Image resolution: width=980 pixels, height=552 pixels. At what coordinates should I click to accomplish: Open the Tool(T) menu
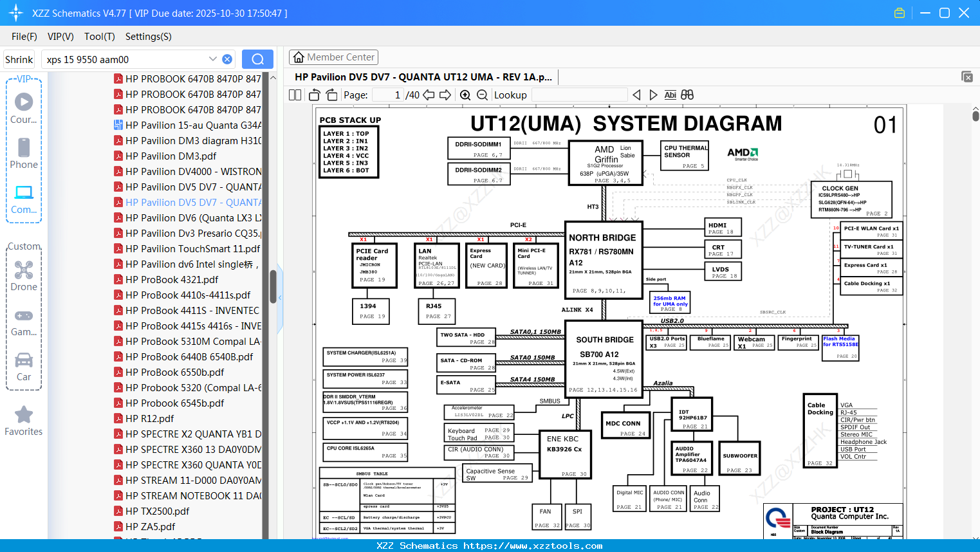tap(100, 37)
